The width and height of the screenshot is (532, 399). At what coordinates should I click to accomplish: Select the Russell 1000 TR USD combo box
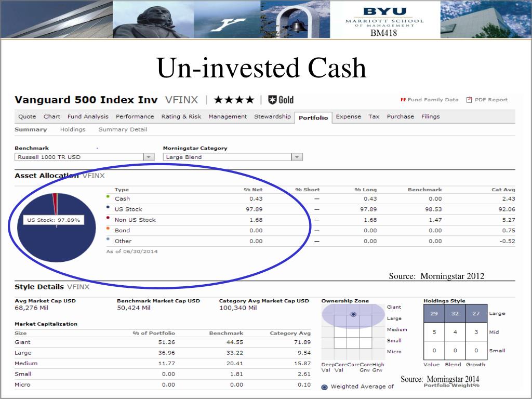tap(85, 157)
